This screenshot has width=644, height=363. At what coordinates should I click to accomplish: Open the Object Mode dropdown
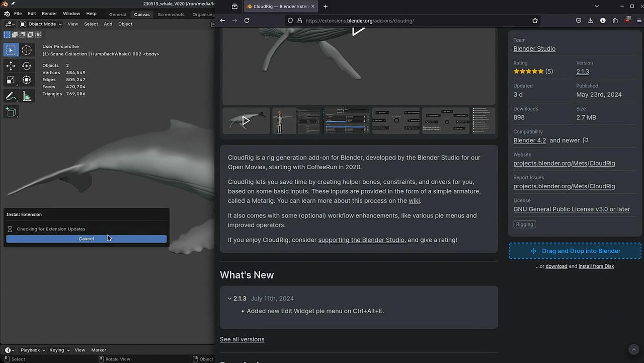[40, 24]
